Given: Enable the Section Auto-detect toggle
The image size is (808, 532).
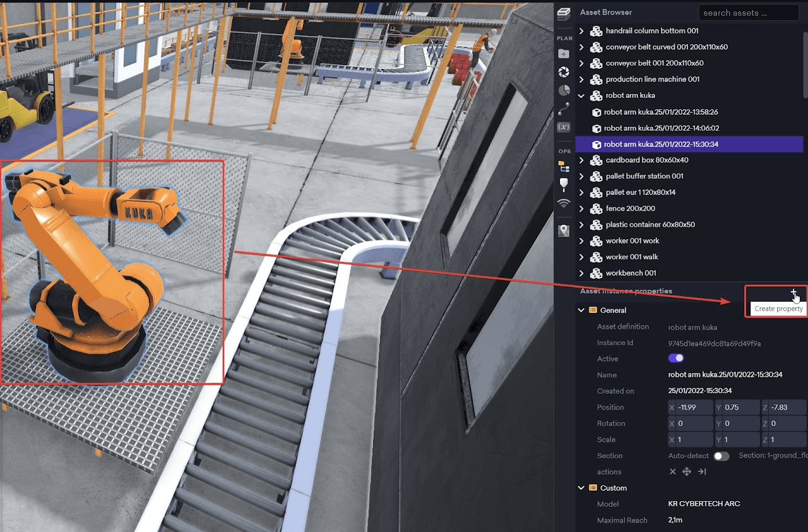Looking at the screenshot, I should tap(721, 456).
